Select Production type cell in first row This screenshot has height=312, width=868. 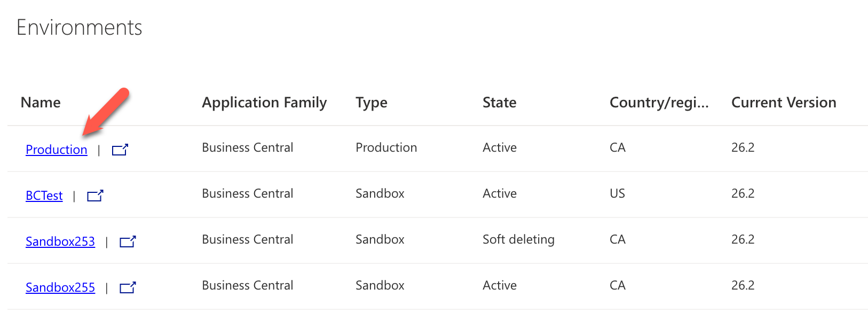click(x=386, y=147)
